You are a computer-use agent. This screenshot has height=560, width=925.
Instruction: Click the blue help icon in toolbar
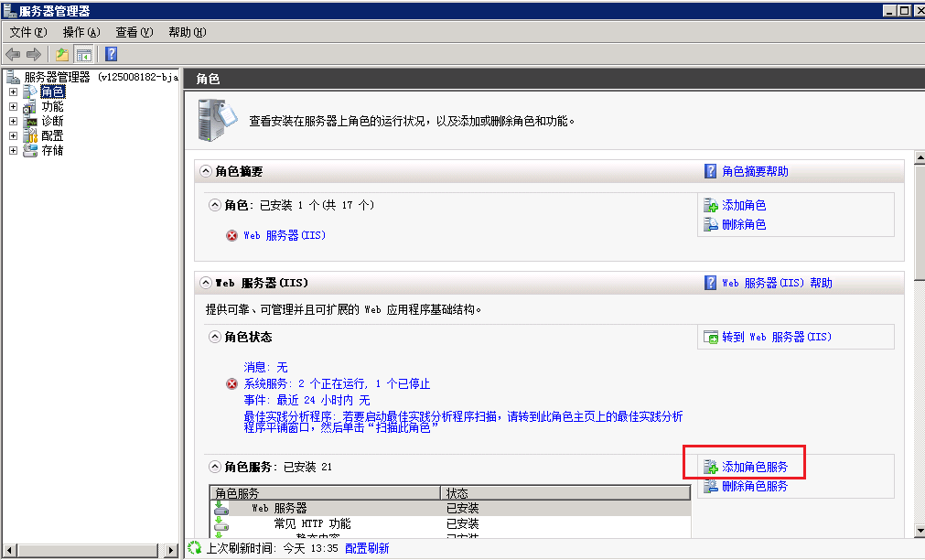tap(111, 55)
